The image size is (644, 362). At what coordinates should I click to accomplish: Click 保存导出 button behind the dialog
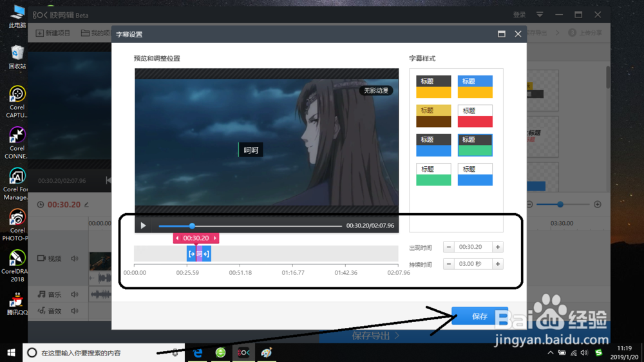375,336
